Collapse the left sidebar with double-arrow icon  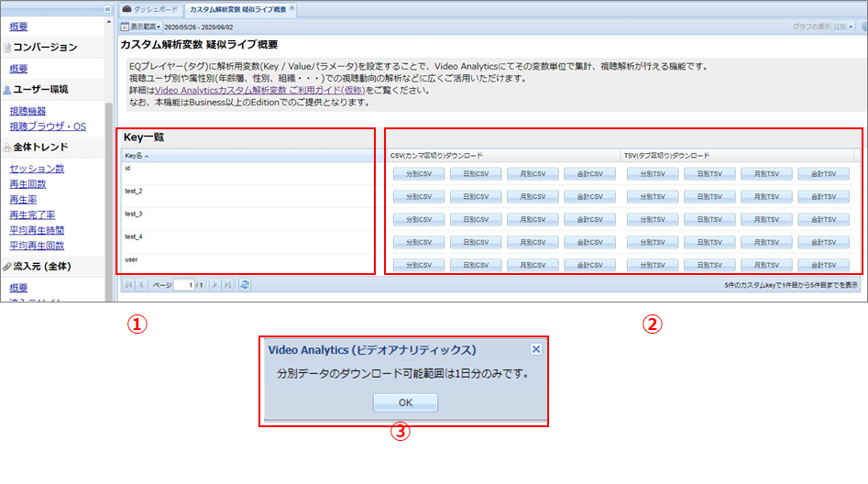point(108,8)
